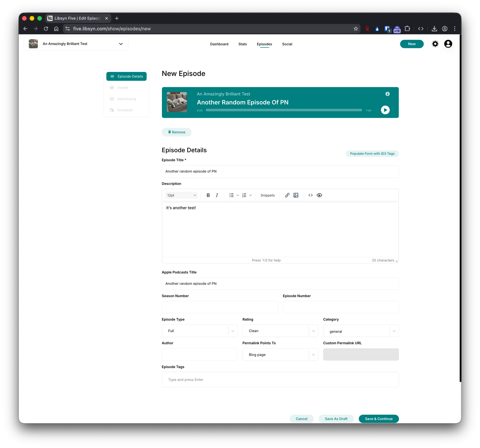This screenshot has height=448, width=480.
Task: Download episode audio from the player
Action: pos(387,94)
